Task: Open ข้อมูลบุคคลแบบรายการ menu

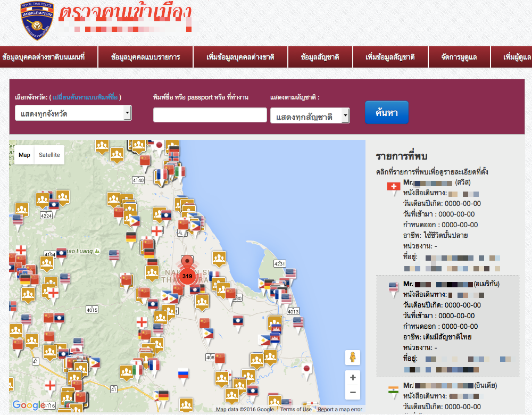Action: click(x=146, y=57)
